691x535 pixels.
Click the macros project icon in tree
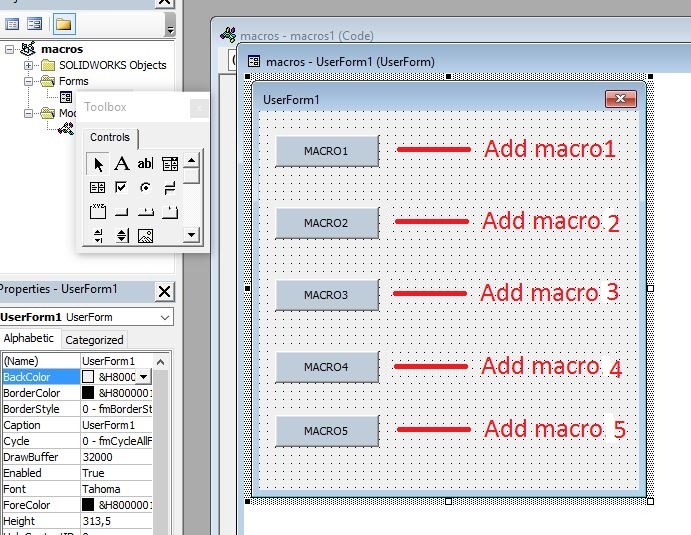coord(28,48)
